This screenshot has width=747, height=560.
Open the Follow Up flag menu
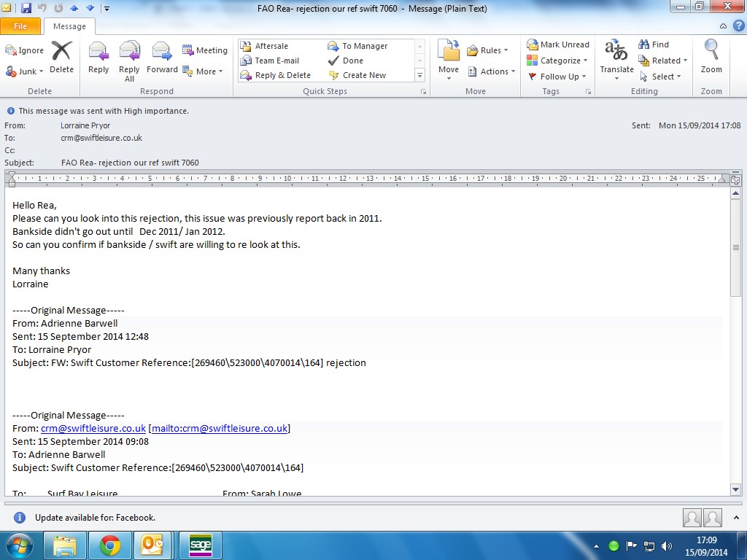coord(557,76)
